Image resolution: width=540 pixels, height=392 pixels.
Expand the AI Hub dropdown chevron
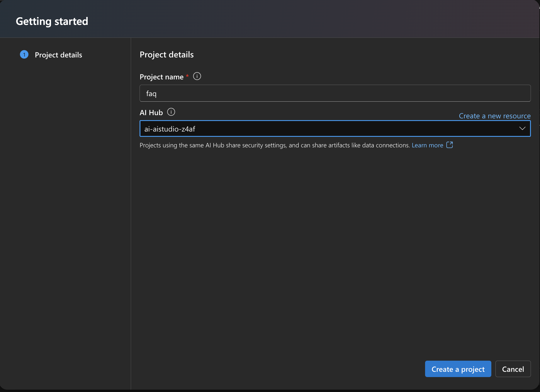coord(522,128)
